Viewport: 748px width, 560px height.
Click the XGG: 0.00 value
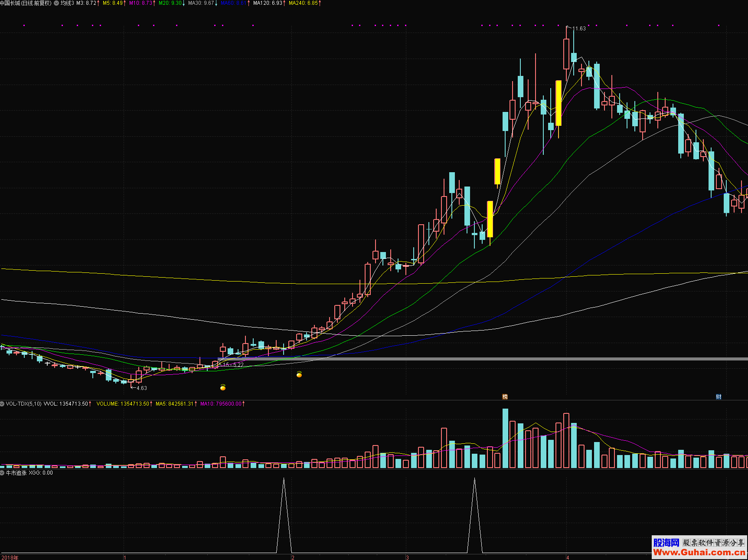41,473
